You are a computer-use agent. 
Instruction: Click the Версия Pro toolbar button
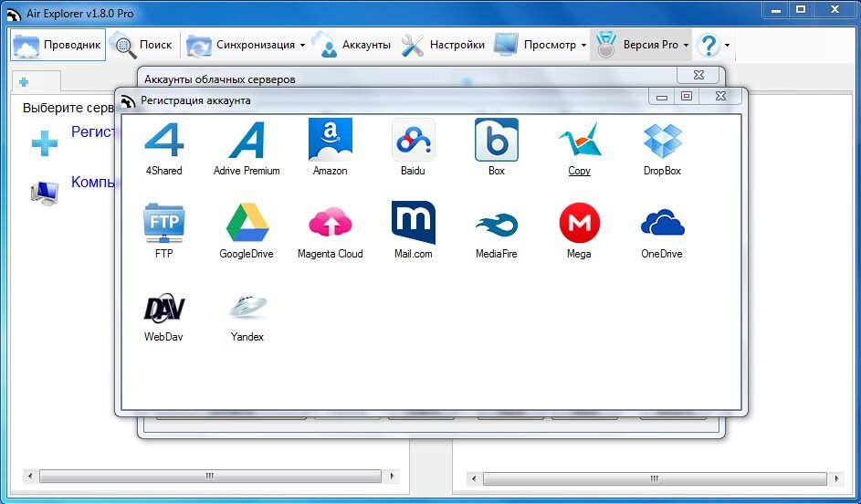[637, 45]
